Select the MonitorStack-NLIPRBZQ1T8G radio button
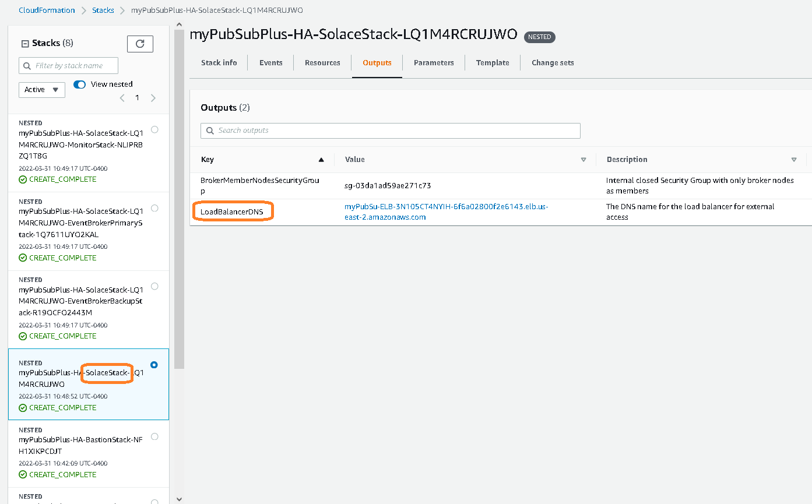Image resolution: width=812 pixels, height=504 pixels. point(154,129)
